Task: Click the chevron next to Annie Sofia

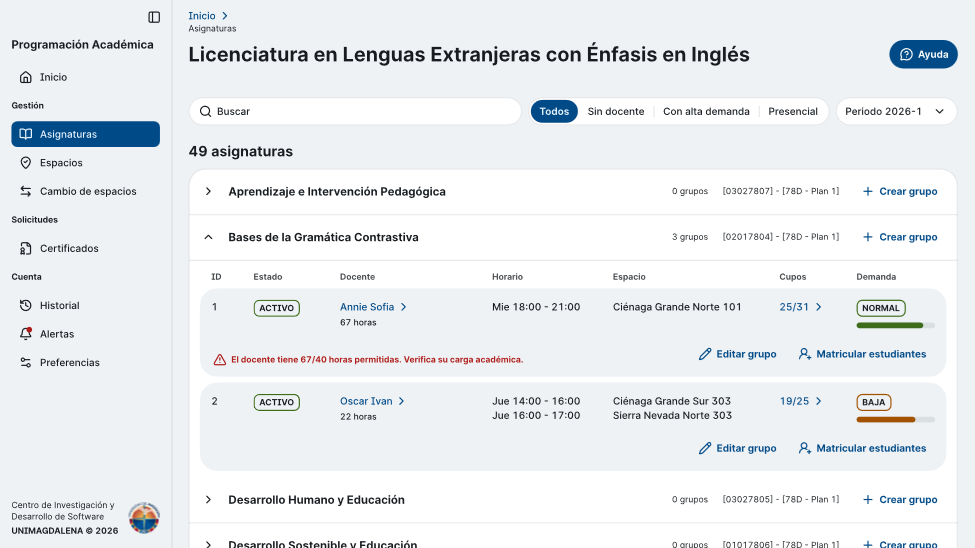Action: tap(404, 307)
